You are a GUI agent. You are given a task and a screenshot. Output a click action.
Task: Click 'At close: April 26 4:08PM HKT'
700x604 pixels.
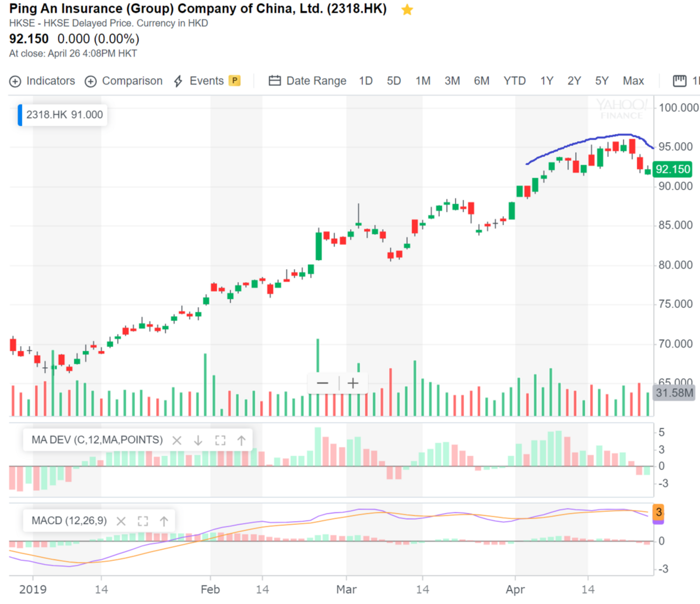[x=73, y=53]
